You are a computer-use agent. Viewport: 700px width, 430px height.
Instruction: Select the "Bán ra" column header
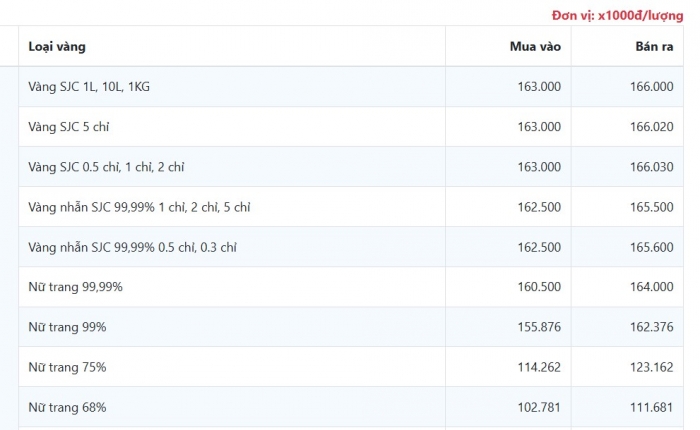653,47
